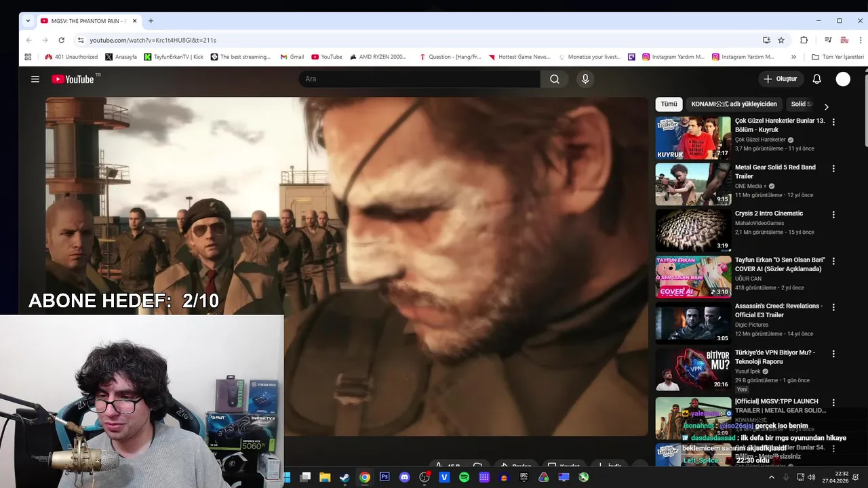Open Chrome three-dot menu
This screenshot has height=488, width=868.
point(860,40)
